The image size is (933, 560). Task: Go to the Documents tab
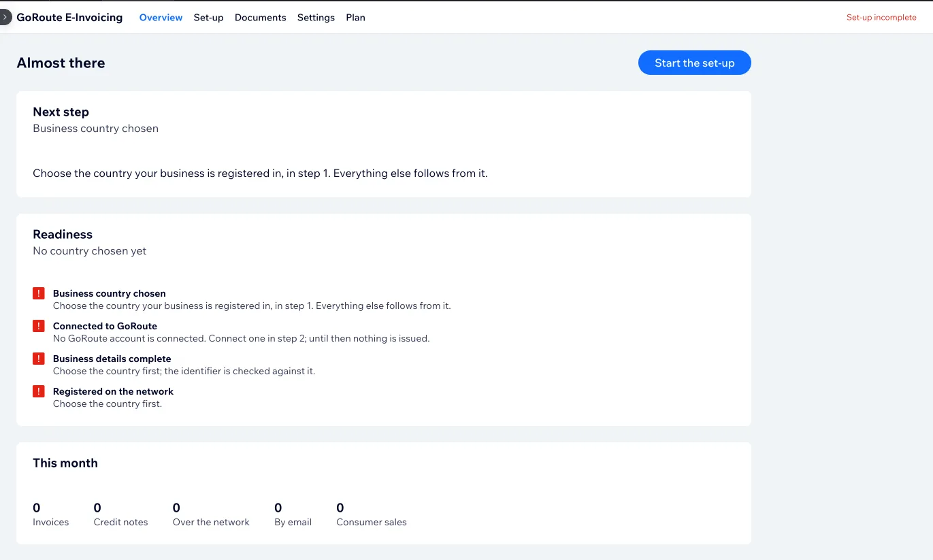260,18
